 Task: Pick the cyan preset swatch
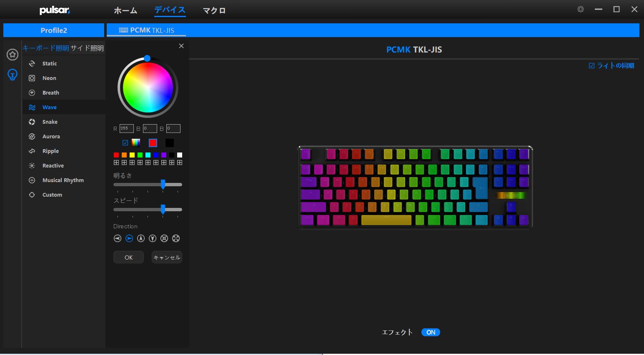(x=148, y=155)
